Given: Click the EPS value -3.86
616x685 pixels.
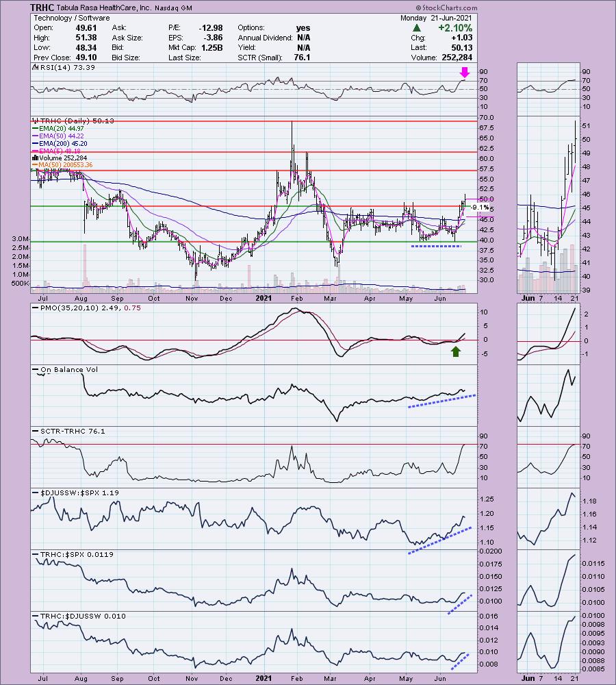Looking at the screenshot, I should click(213, 38).
